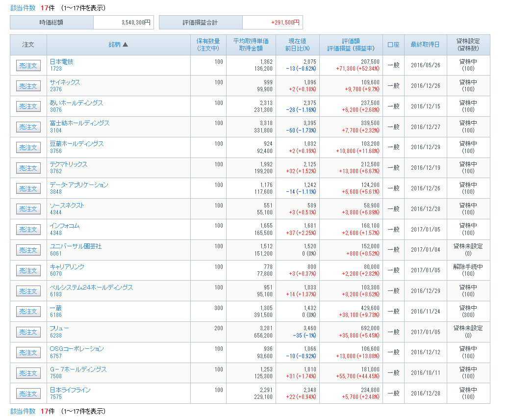The image size is (510, 420).
Task: Click acquisition date 2016/05/26
Action: [x=426, y=65]
